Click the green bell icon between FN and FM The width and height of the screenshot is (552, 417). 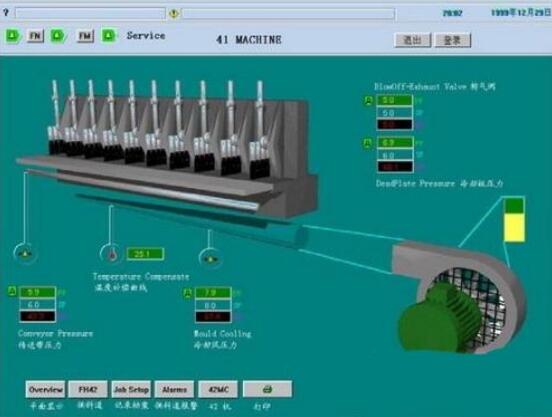point(58,36)
